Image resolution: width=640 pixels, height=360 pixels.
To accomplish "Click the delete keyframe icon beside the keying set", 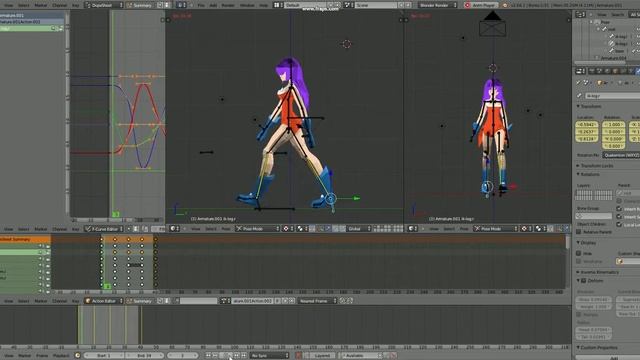I will pyautogui.click(x=394, y=356).
